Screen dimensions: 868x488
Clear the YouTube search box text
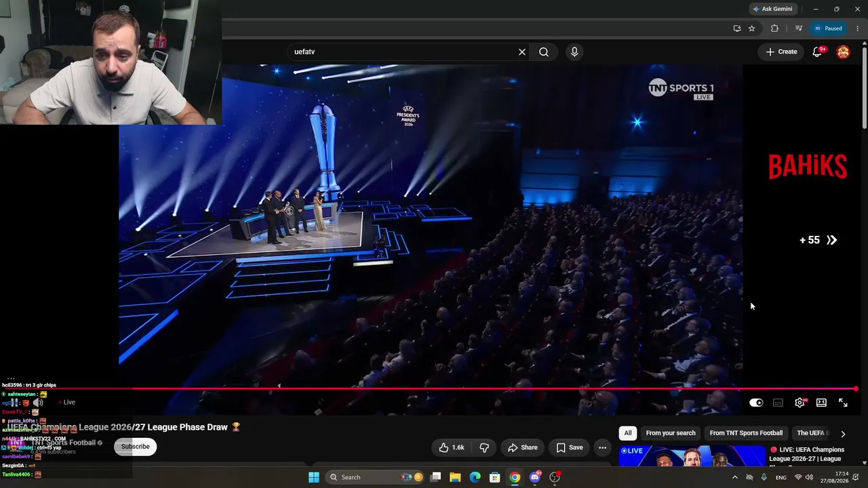point(522,52)
